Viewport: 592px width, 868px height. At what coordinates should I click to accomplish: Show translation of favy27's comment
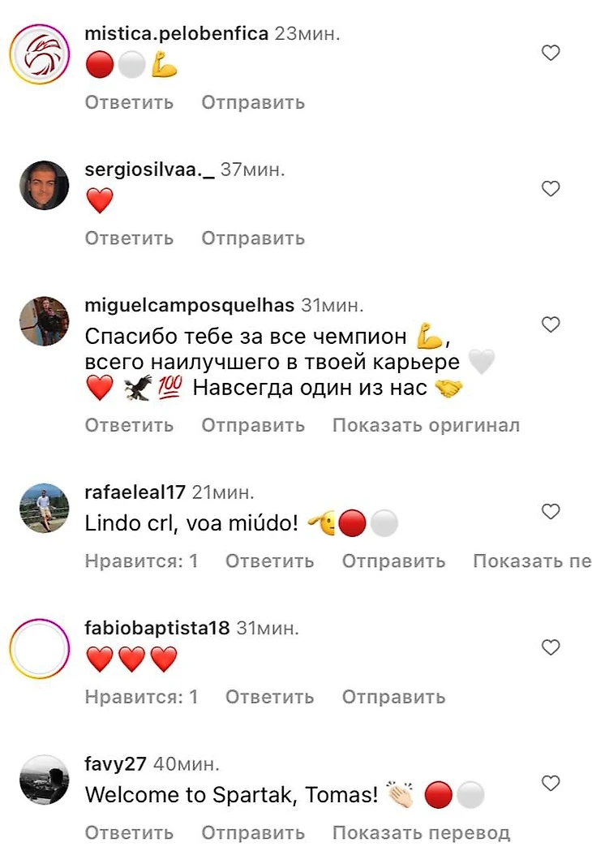[421, 832]
